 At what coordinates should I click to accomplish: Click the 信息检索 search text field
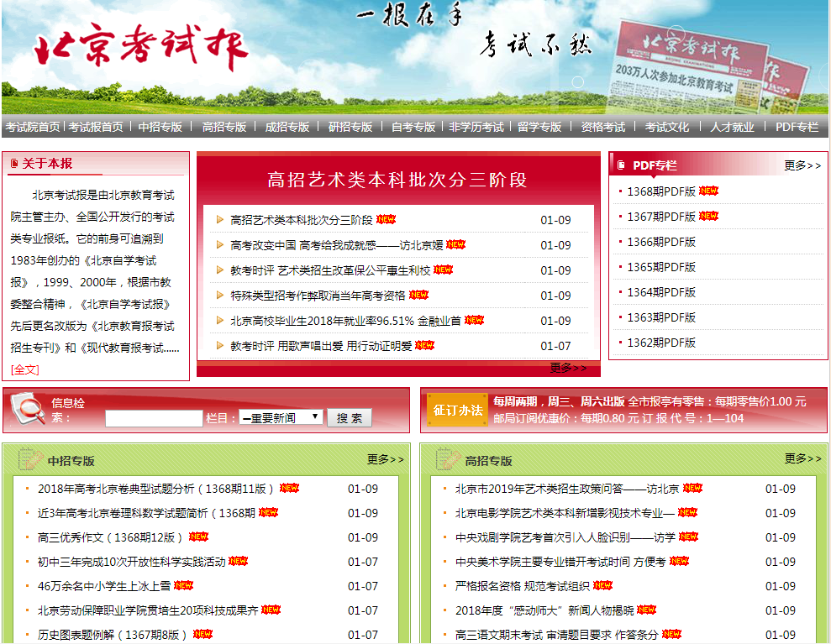(154, 417)
